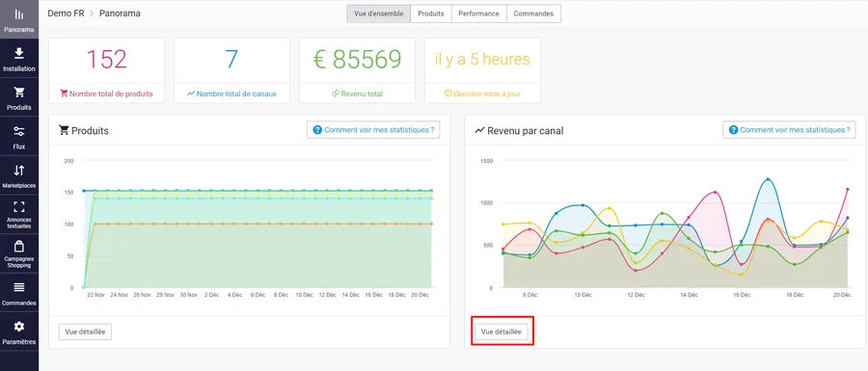Click cart icon beside Produits panel title

64,130
